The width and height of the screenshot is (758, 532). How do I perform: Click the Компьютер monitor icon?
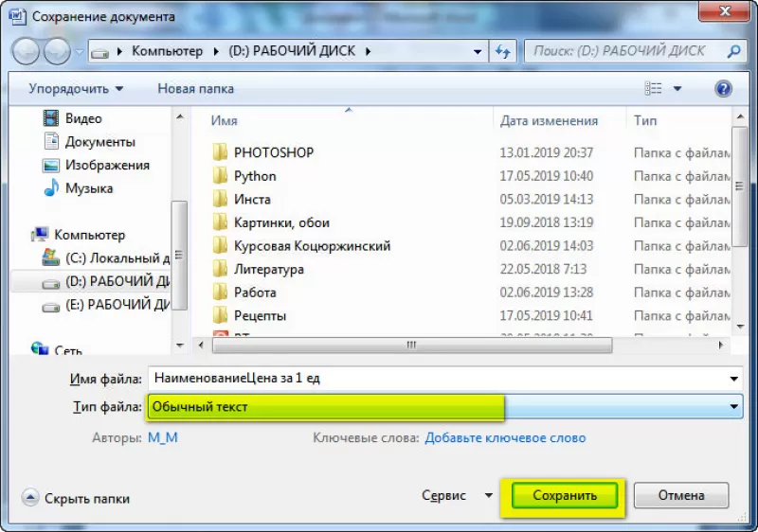pyautogui.click(x=40, y=235)
